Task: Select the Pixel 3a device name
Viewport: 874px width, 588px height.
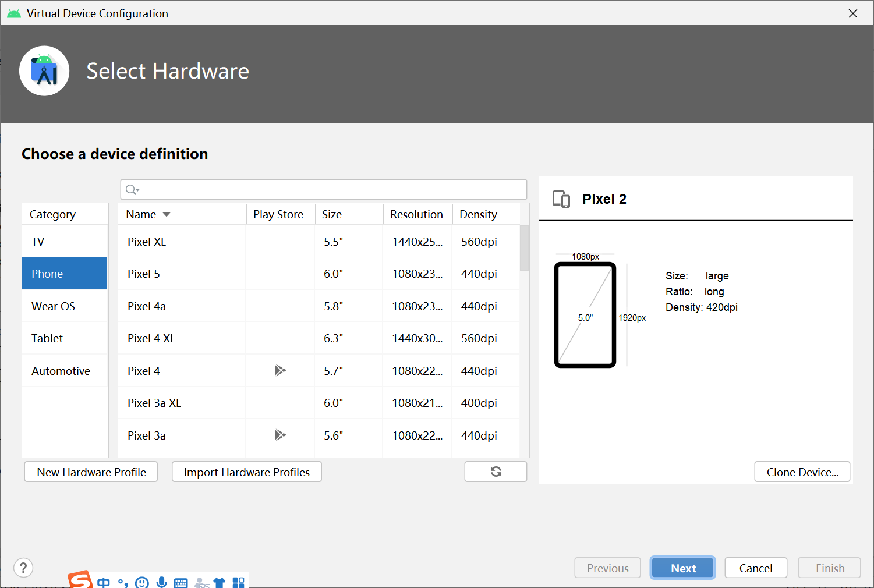Action: 147,435
